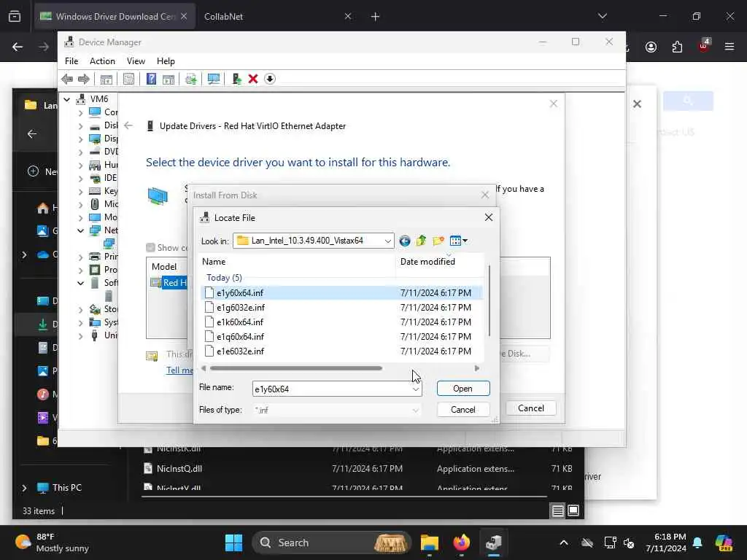Collapse the VM6 root tree node
The height and width of the screenshot is (560, 747).
pyautogui.click(x=66, y=99)
